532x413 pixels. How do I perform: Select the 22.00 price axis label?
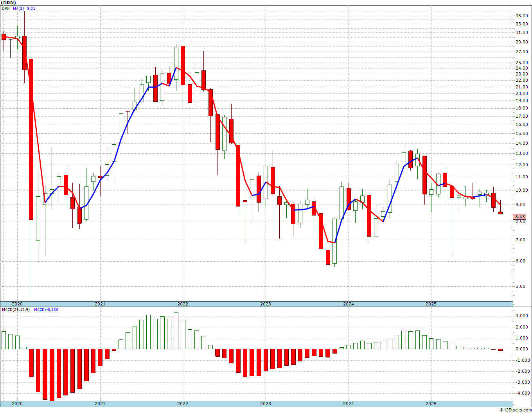tap(521, 80)
